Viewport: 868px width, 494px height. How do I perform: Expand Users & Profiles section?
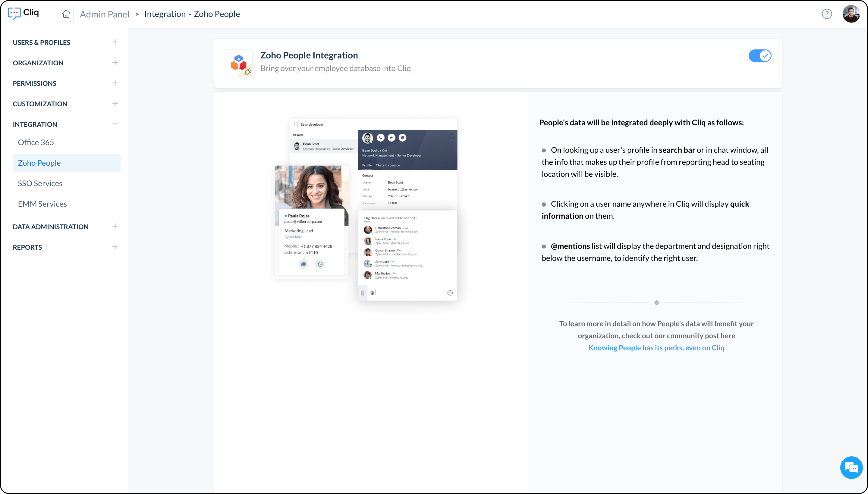[x=115, y=42]
